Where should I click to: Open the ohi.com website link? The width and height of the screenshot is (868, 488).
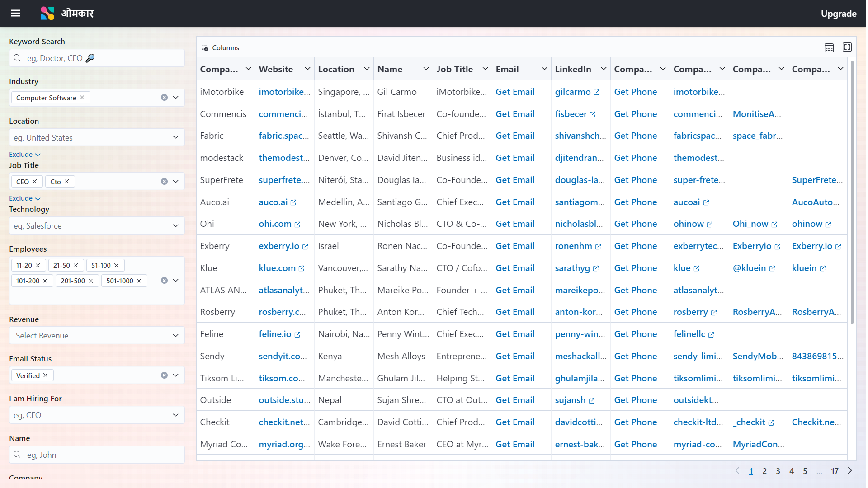point(279,224)
